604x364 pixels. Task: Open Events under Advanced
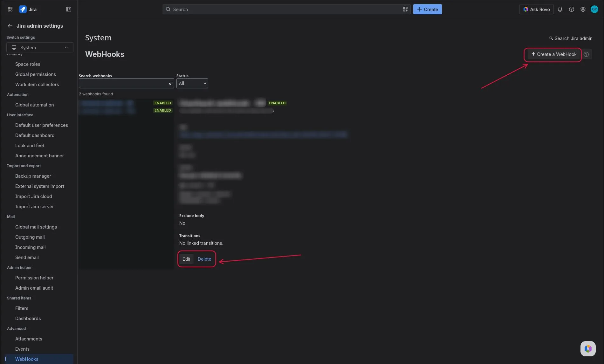click(22, 349)
